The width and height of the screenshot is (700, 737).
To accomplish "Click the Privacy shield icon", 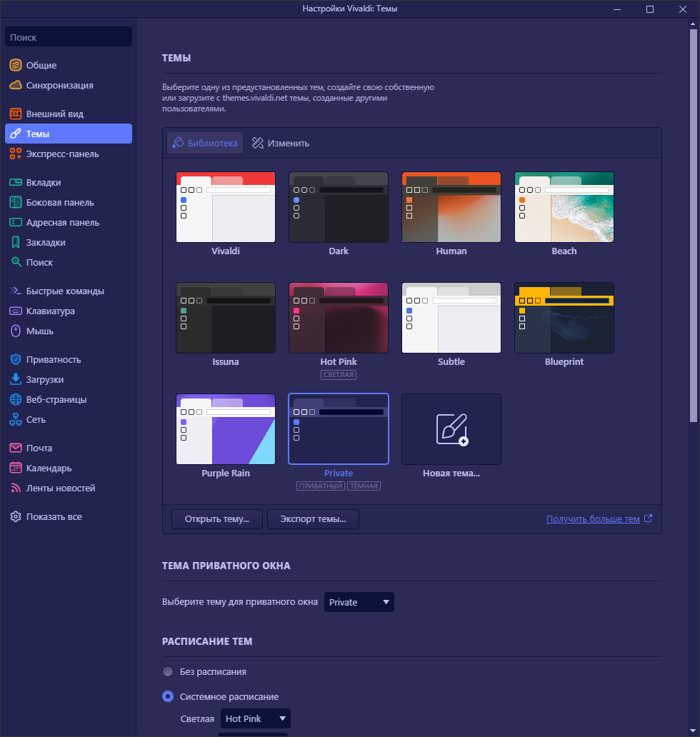I will pos(16,360).
